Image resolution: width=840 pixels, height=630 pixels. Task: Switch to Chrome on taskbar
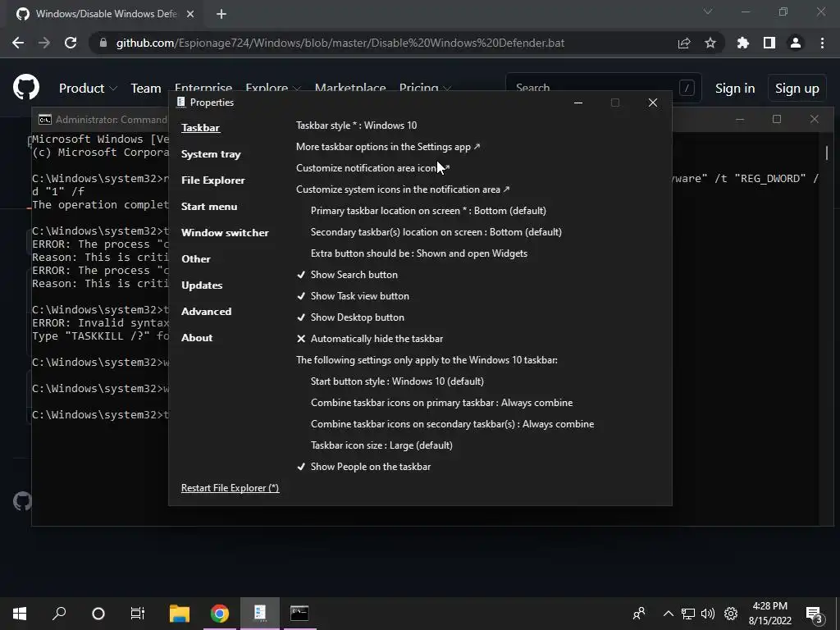coord(220,614)
